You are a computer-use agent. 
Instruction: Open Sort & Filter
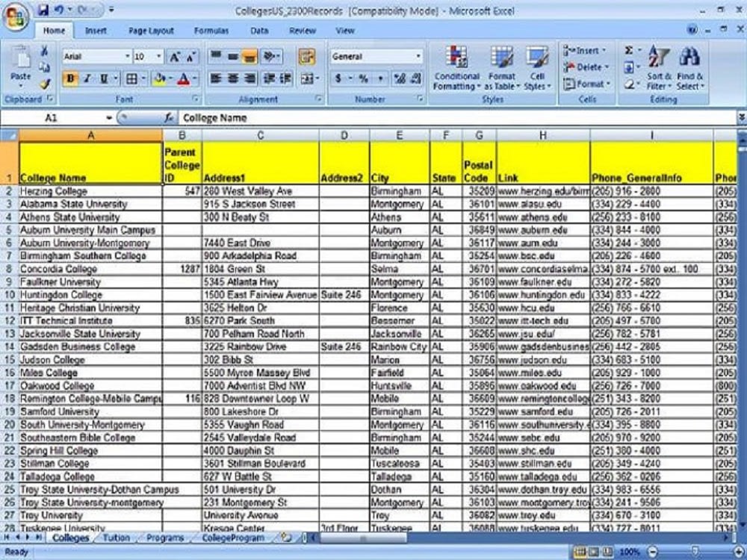pos(659,68)
